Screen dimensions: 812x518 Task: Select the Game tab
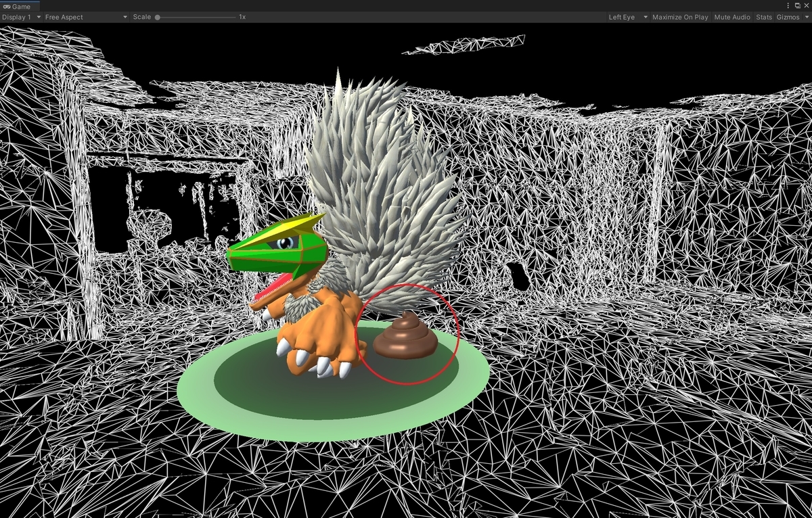pos(20,5)
